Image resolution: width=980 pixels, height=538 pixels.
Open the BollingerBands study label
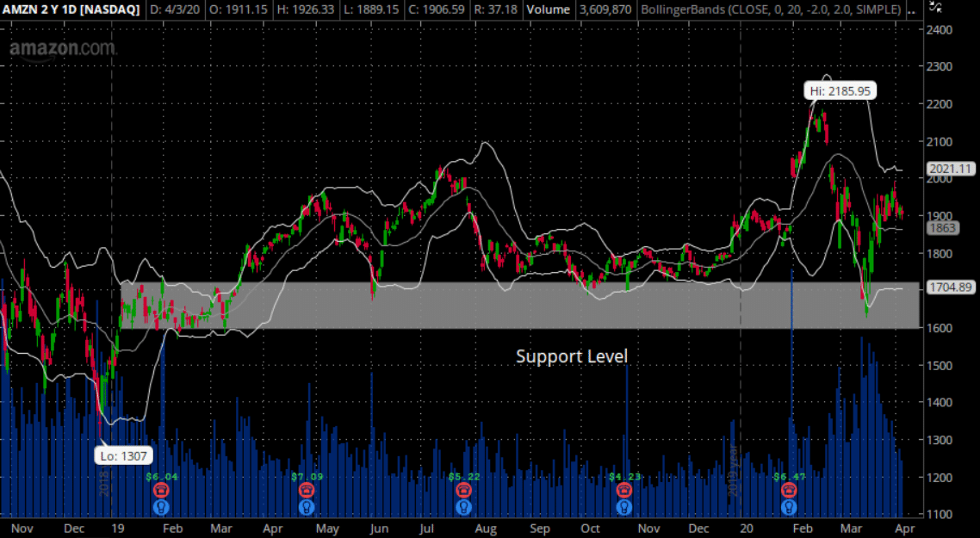click(772, 9)
